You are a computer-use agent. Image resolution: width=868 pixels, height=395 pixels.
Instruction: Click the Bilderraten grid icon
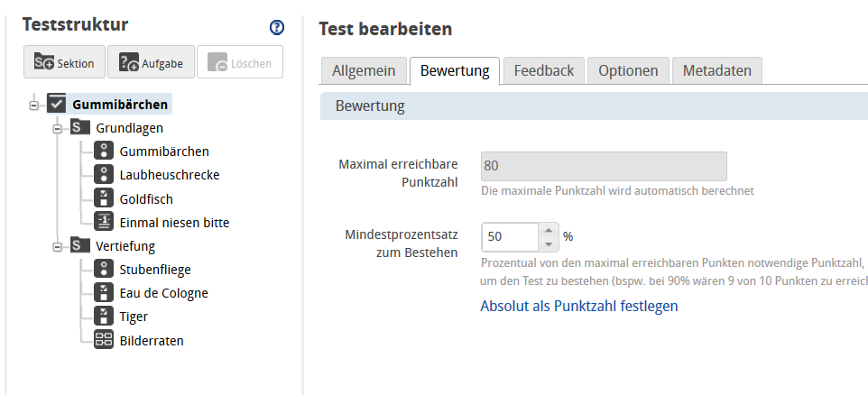click(x=104, y=340)
